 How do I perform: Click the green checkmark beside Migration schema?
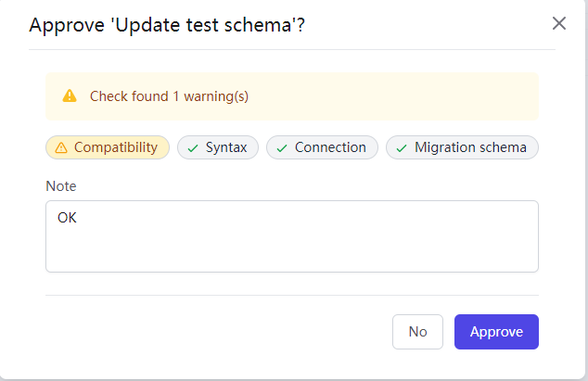[402, 148]
